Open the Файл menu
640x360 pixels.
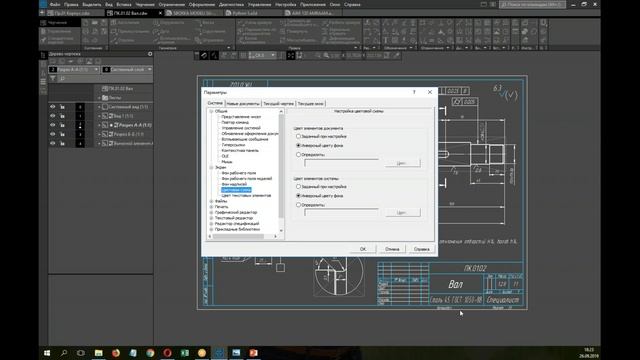click(x=55, y=4)
